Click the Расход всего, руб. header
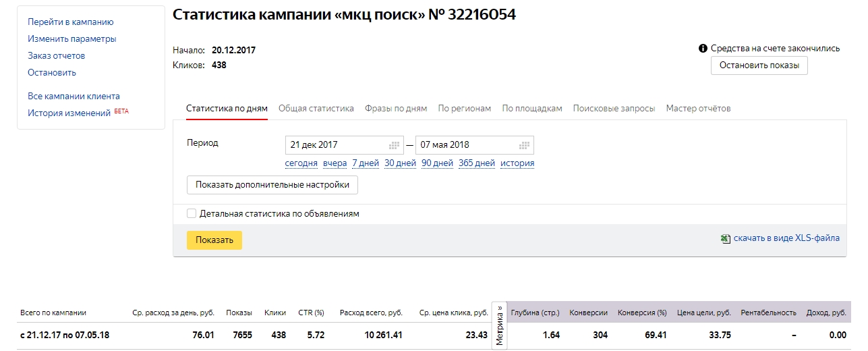 (x=371, y=313)
